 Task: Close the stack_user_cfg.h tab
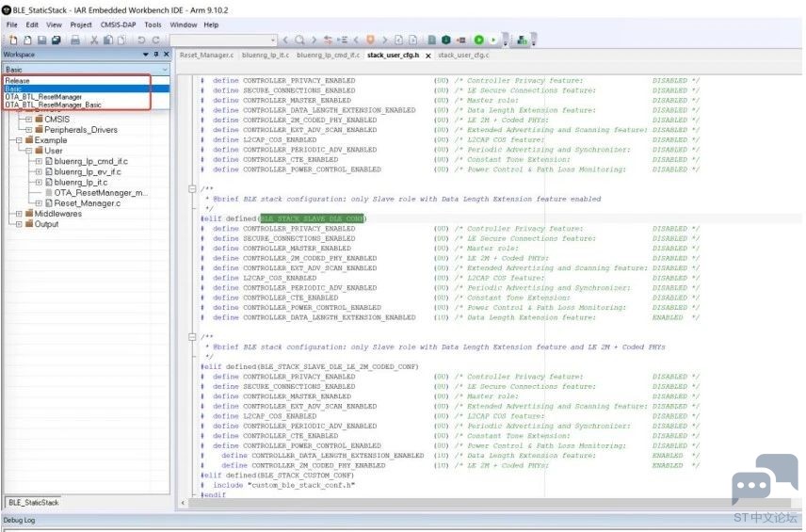(427, 56)
